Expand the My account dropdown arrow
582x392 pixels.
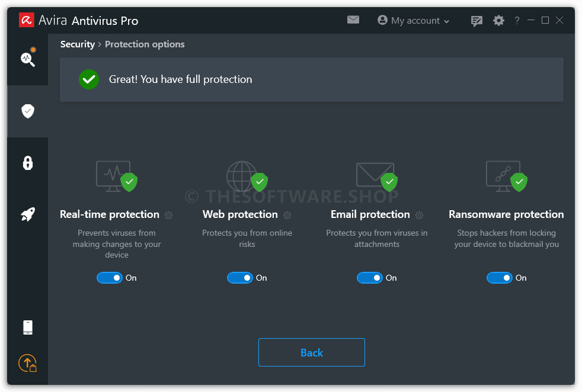coord(446,21)
